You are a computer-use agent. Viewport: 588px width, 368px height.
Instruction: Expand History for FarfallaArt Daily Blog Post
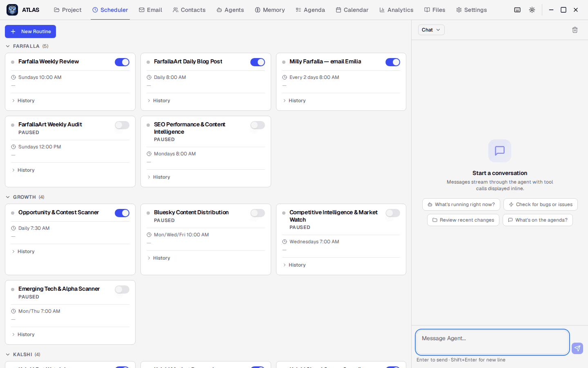click(x=158, y=101)
